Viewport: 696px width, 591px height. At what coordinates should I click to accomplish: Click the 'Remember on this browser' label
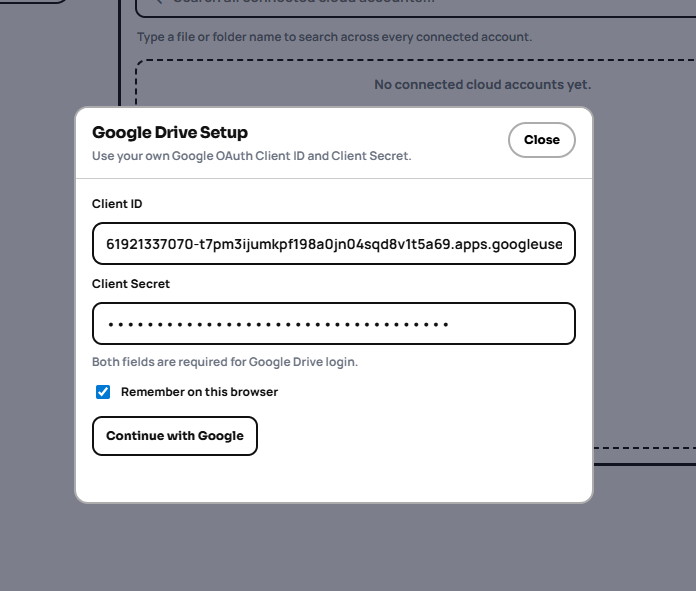click(x=199, y=392)
